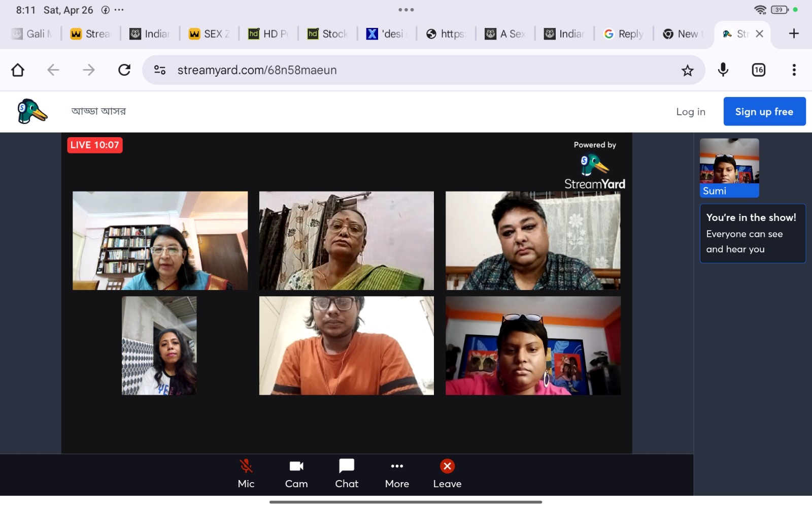812x508 pixels.
Task: Open the browser three-dot overflow menu
Action: pos(794,70)
